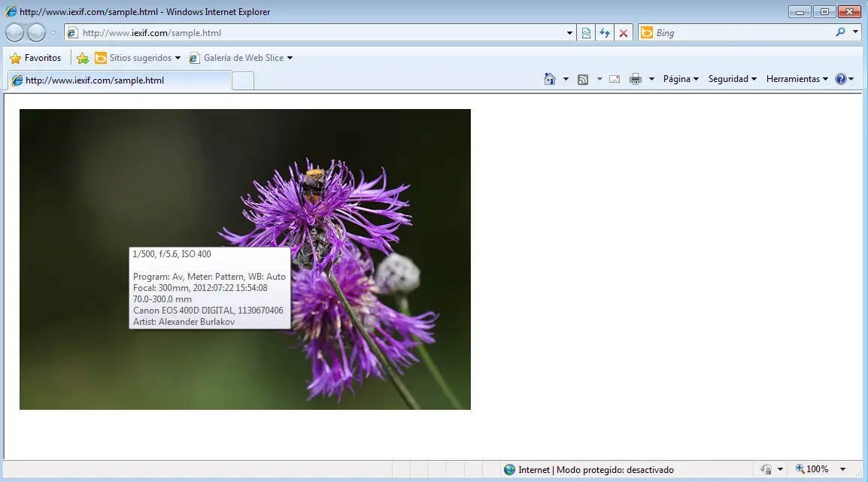The height and width of the screenshot is (482, 868).
Task: Click the red Stop loading icon
Action: tap(624, 33)
